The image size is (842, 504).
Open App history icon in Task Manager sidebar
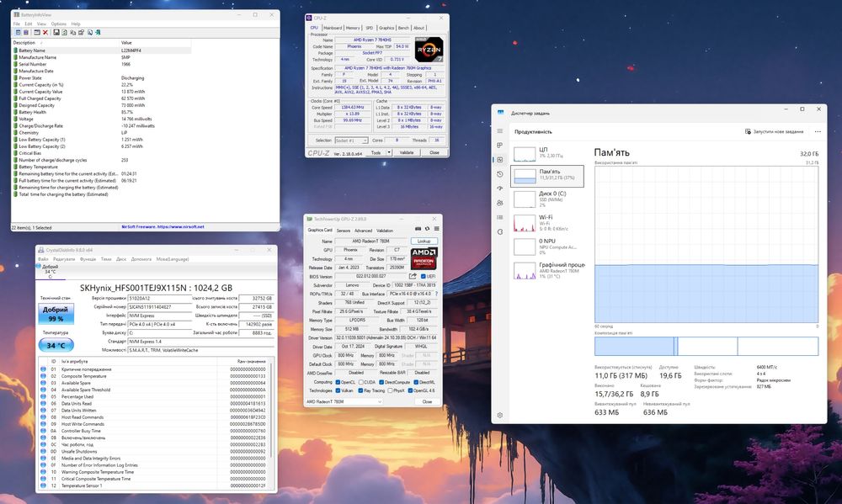point(500,174)
